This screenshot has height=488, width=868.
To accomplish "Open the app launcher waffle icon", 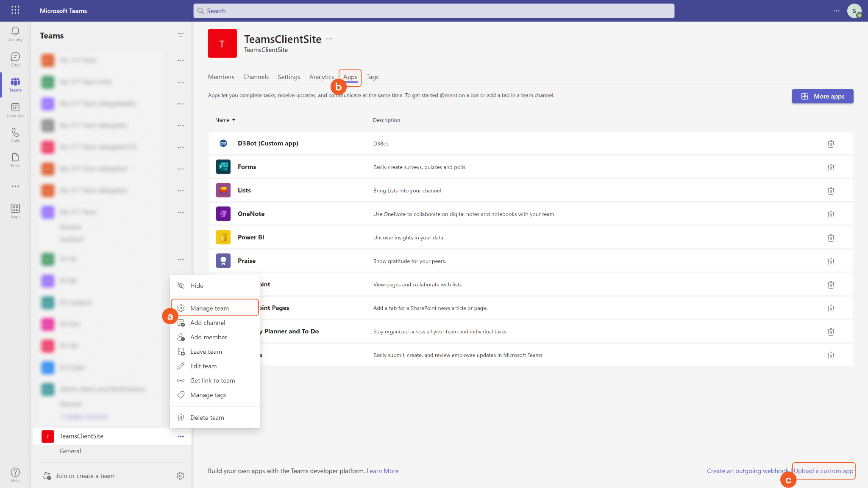I will pos(15,10).
